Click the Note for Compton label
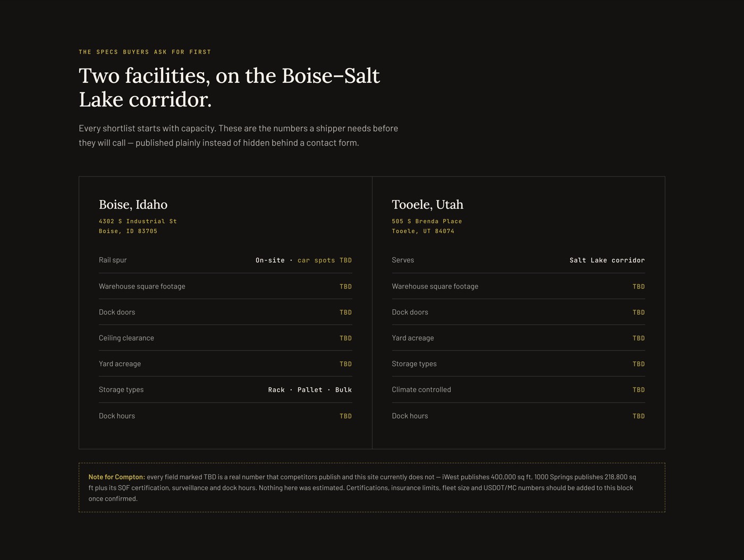The image size is (744, 560). pos(116,477)
